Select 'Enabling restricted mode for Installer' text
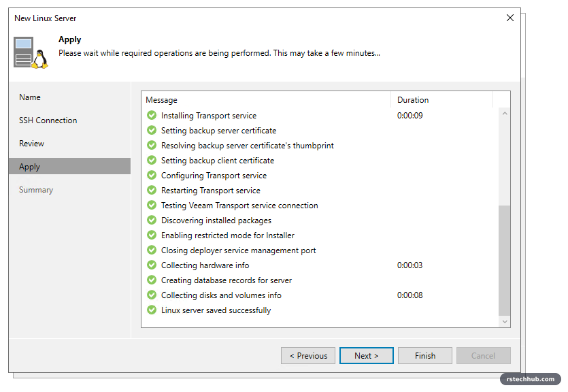568x392 pixels. [227, 235]
